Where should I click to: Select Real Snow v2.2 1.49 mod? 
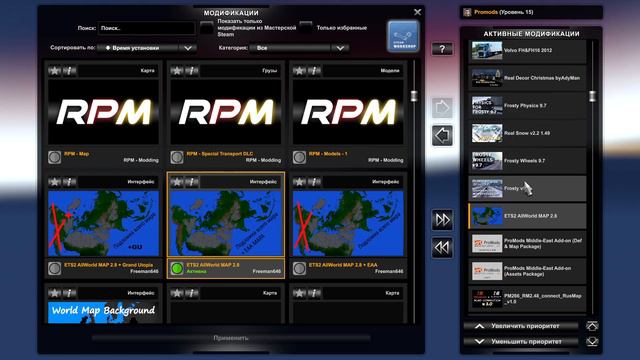[x=527, y=133]
